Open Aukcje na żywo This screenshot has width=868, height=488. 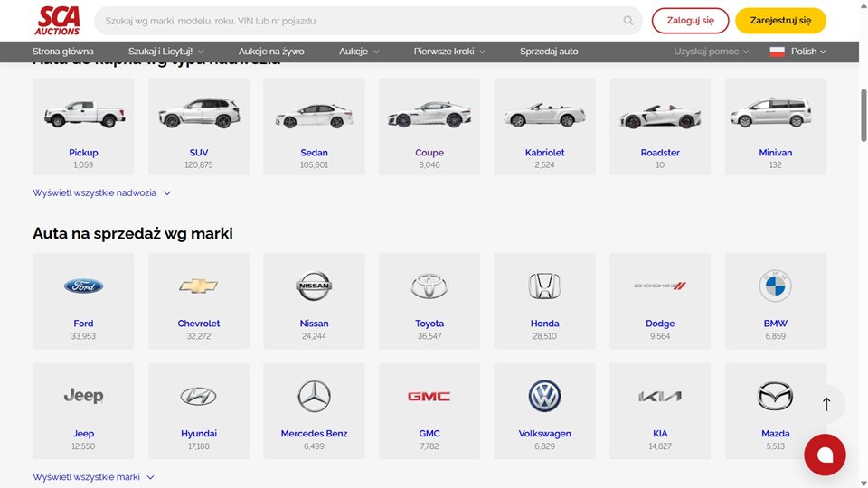tap(271, 52)
